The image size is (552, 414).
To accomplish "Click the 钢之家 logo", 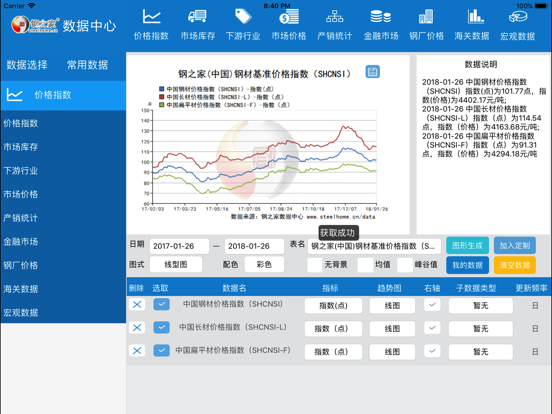I will [x=35, y=25].
